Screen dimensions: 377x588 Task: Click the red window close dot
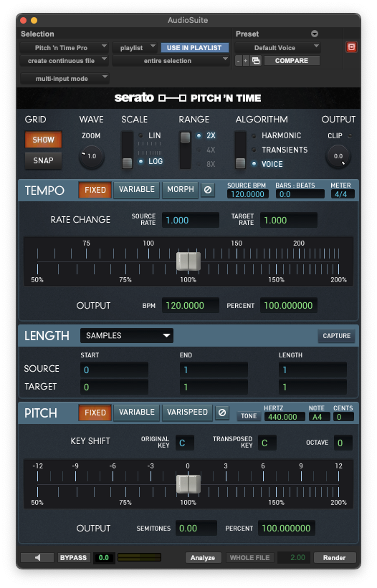click(24, 20)
